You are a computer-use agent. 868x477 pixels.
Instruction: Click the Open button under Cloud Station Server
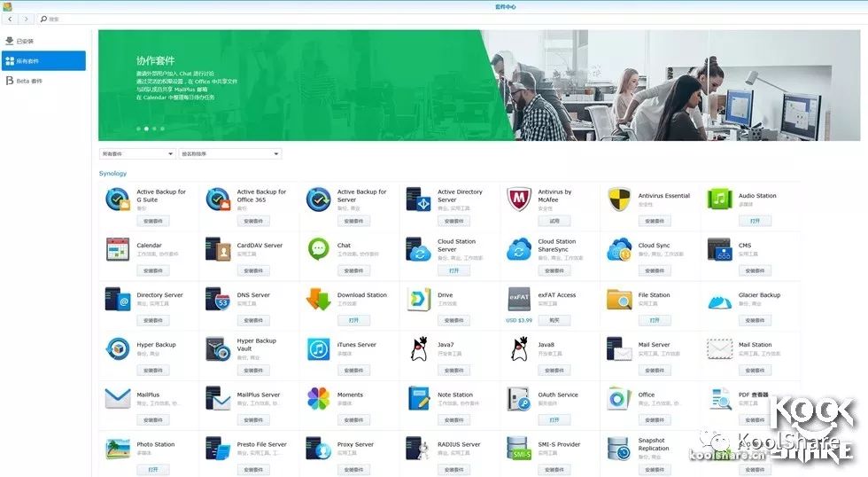point(453,271)
